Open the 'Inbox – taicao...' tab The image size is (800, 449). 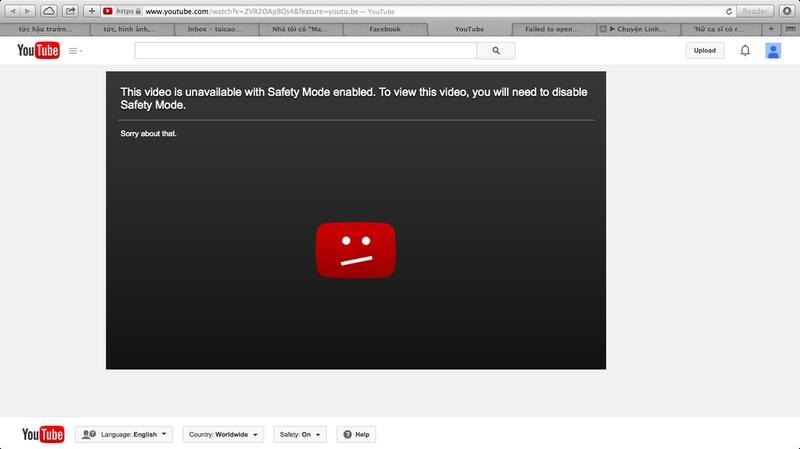217,29
